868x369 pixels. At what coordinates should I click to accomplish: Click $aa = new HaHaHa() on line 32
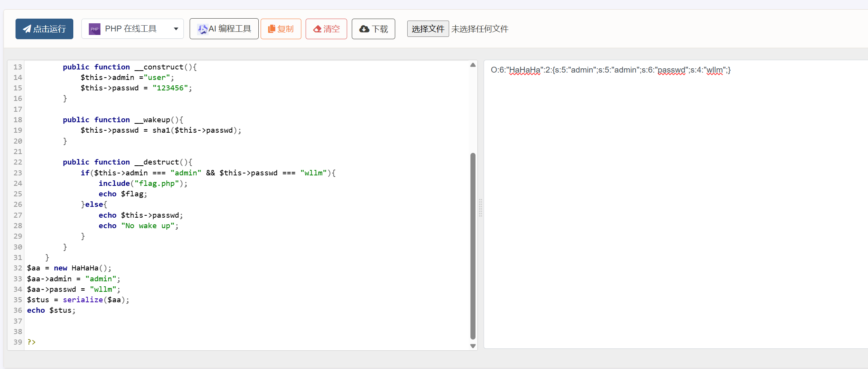pyautogui.click(x=69, y=268)
